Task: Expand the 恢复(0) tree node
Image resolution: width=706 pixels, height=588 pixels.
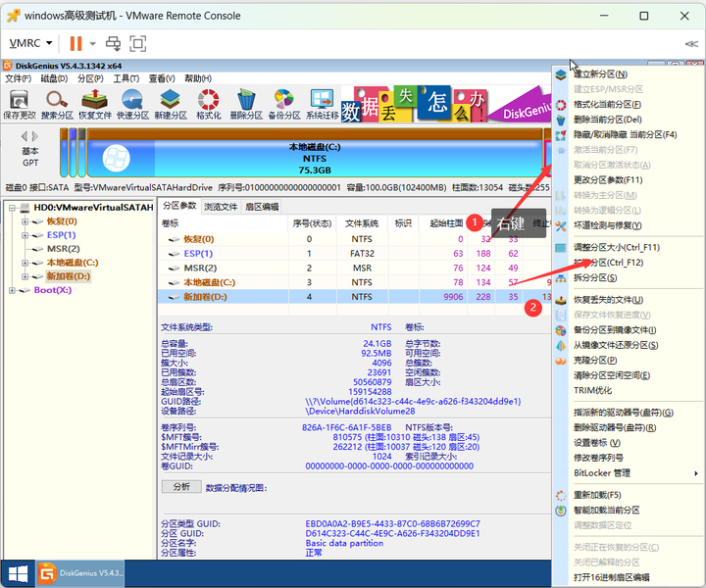Action: (25, 221)
